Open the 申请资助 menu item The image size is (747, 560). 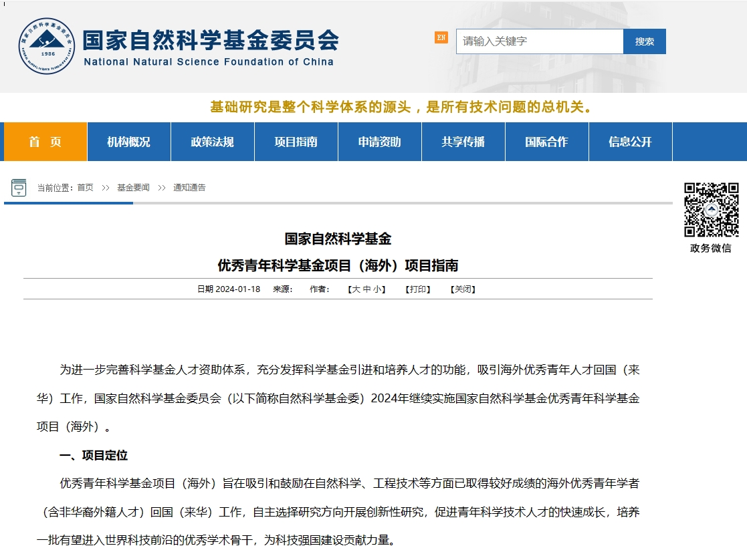point(380,142)
